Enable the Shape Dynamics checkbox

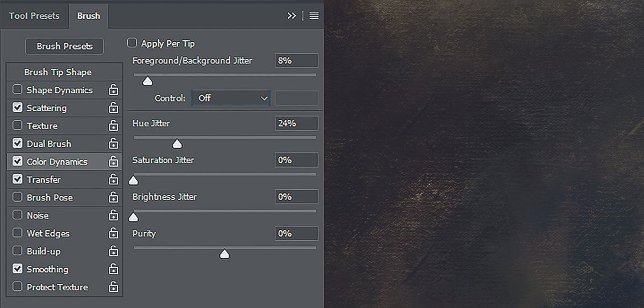[x=18, y=90]
